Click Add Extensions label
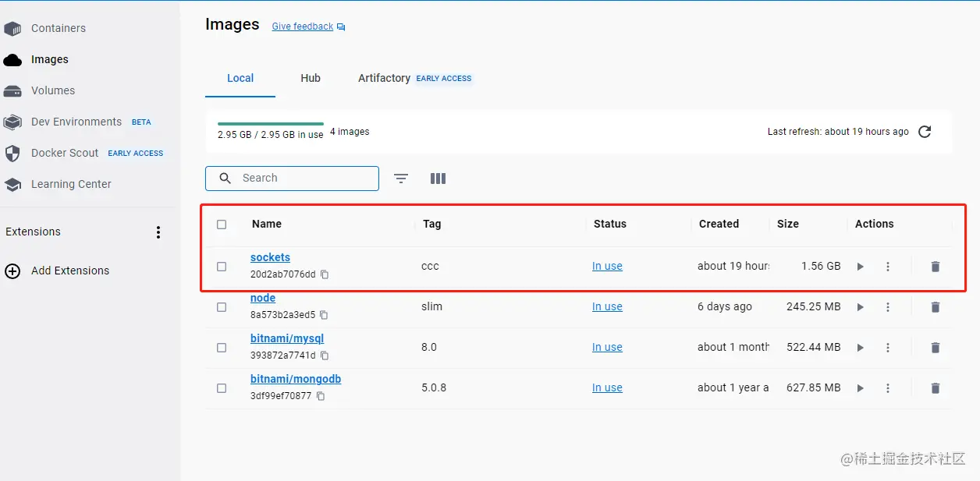This screenshot has width=980, height=481. click(70, 271)
